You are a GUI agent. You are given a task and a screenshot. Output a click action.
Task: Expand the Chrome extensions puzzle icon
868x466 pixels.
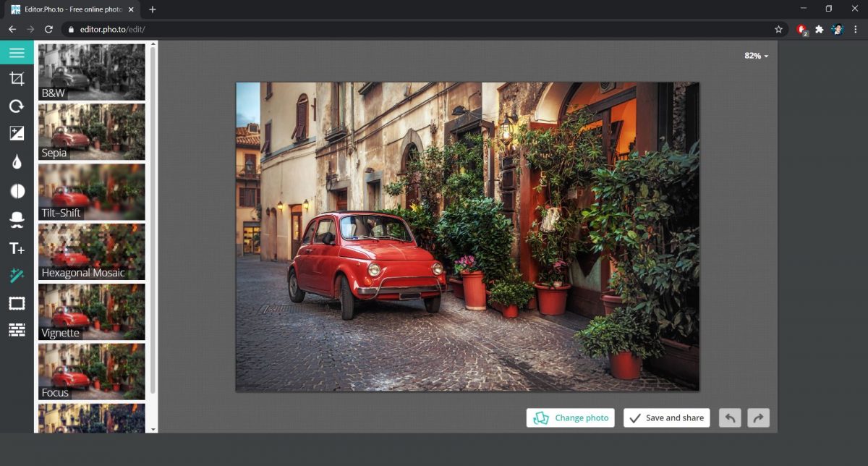tap(820, 29)
